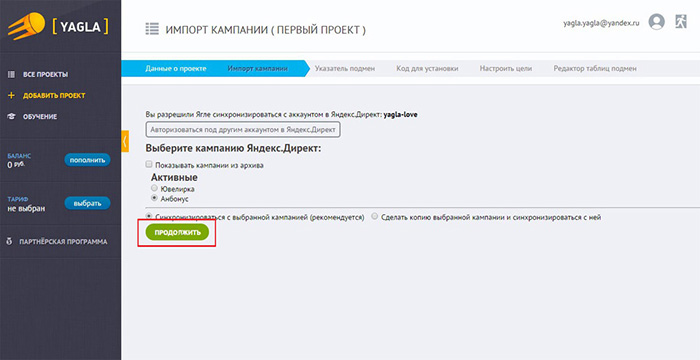Click the plus icon beside Добавить проект
Viewport: 700px width, 360px height.
(12, 96)
